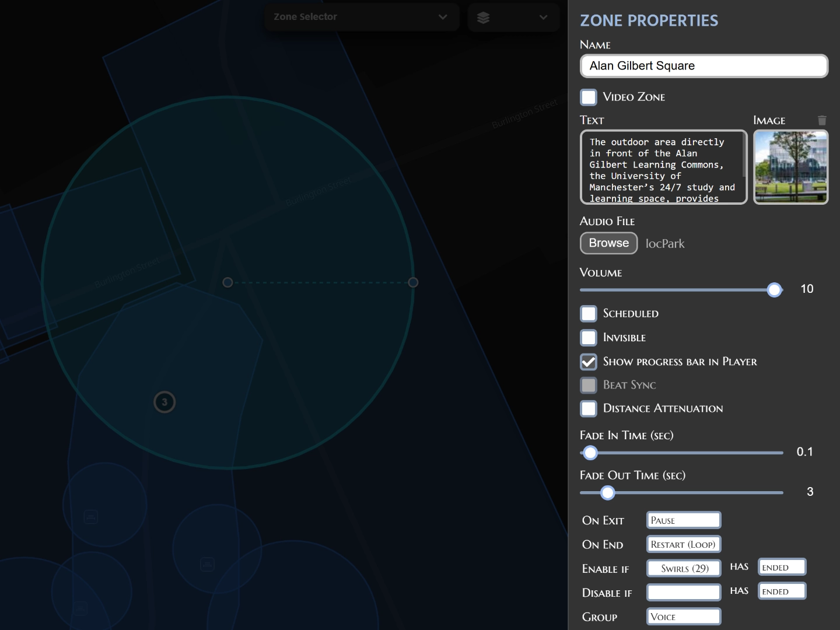Viewport: 840px width, 630px height.
Task: Select the circle zone center handle
Action: (228, 282)
